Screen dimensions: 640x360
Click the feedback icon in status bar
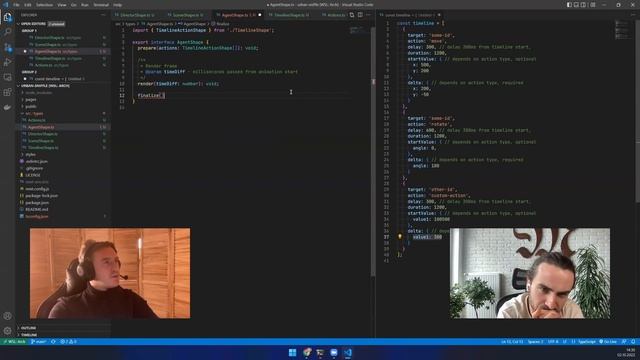tap(624, 342)
